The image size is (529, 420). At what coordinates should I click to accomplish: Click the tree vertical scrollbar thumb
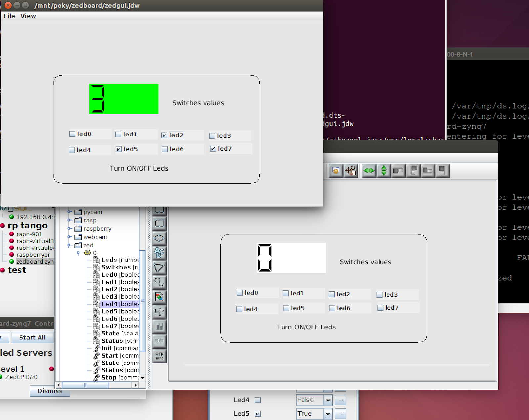click(x=142, y=301)
